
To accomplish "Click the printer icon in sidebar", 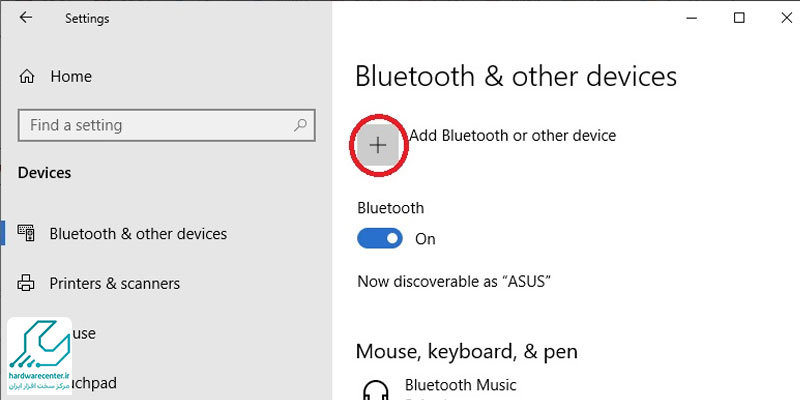I will (27, 283).
